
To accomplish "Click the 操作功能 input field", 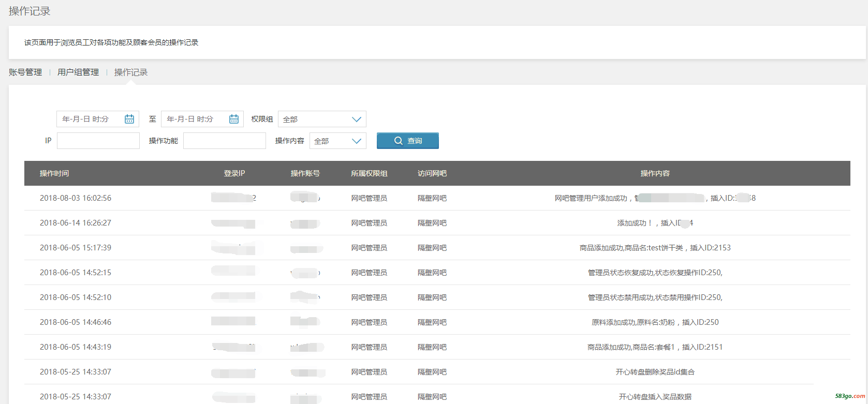I will coord(225,141).
